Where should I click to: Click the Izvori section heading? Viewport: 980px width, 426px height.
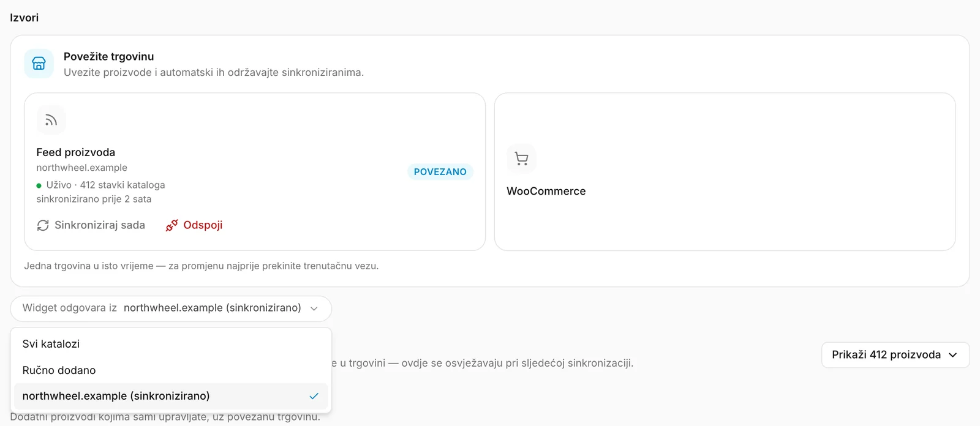click(24, 18)
